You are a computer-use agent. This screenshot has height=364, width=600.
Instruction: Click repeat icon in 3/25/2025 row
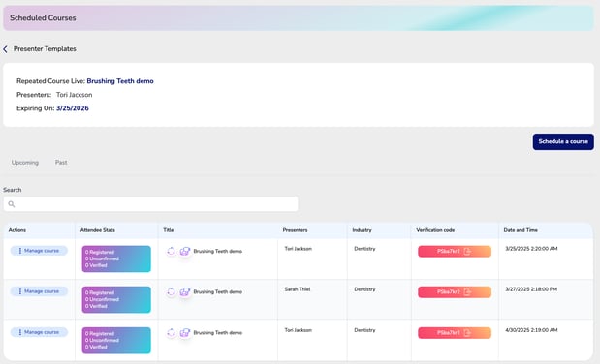pyautogui.click(x=171, y=251)
